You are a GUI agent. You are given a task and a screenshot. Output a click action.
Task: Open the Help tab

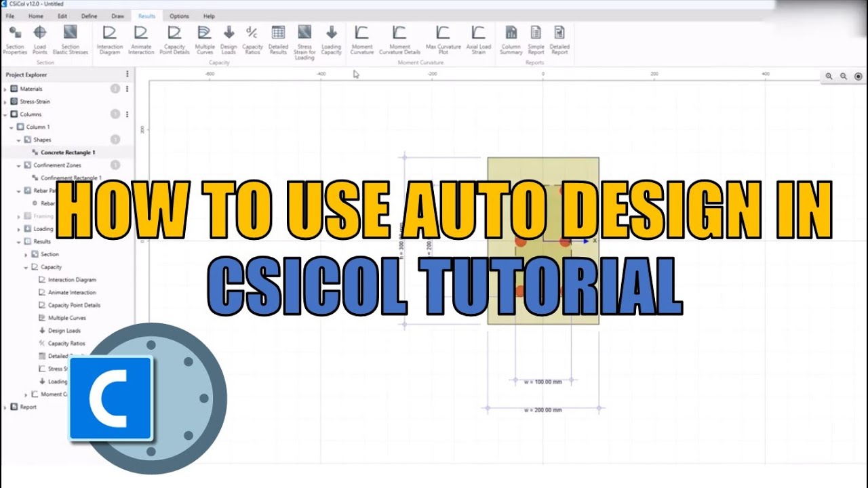(209, 16)
